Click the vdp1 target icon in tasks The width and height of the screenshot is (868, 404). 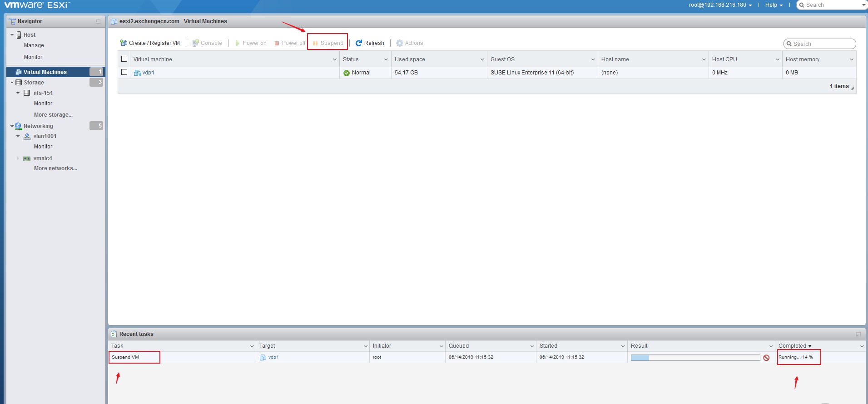coord(263,357)
